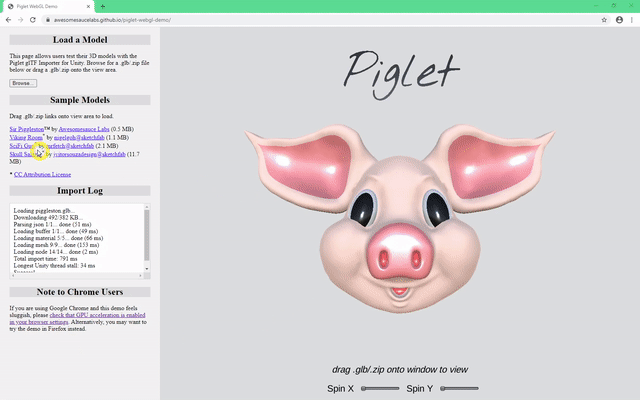Reload the Piglet demo page
640x400 pixels.
click(33, 20)
